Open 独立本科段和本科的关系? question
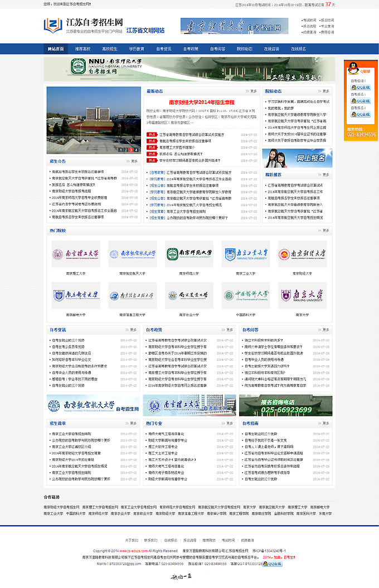 (264, 341)
